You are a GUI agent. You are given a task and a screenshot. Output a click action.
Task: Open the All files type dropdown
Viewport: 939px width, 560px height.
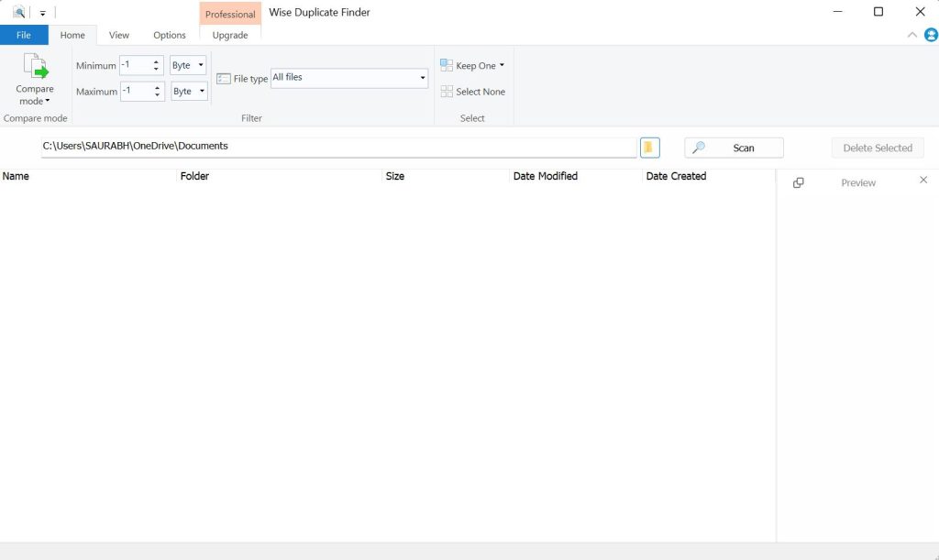349,79
